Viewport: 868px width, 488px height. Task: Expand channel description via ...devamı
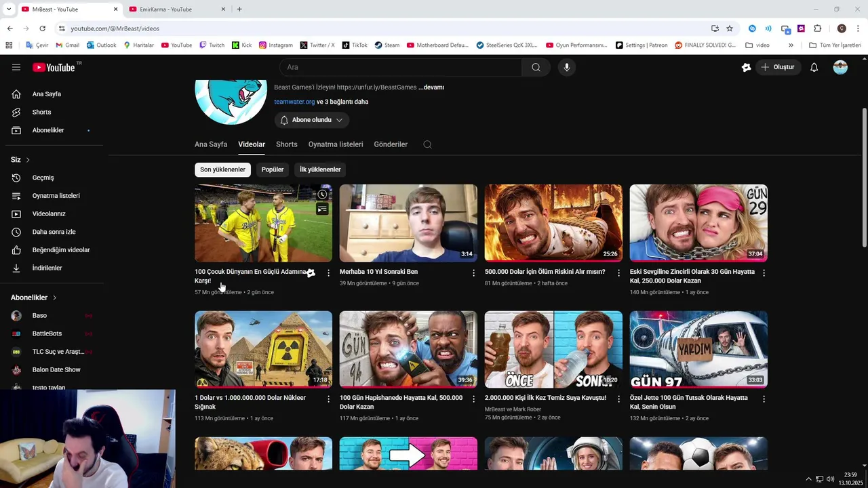tap(431, 87)
